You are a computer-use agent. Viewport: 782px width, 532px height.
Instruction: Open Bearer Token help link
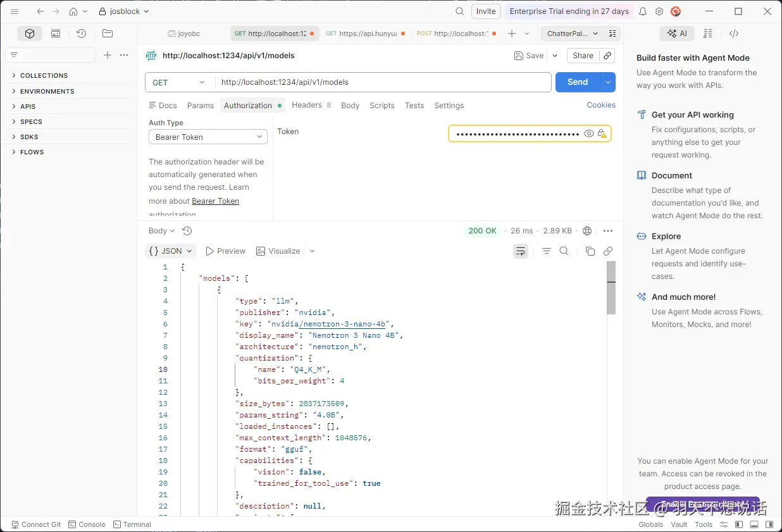216,201
